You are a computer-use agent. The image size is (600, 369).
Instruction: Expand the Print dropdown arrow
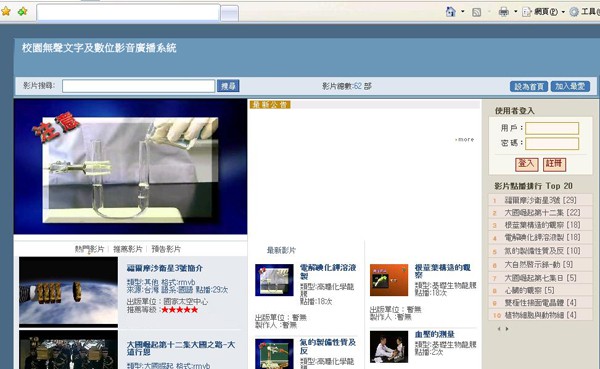(515, 12)
